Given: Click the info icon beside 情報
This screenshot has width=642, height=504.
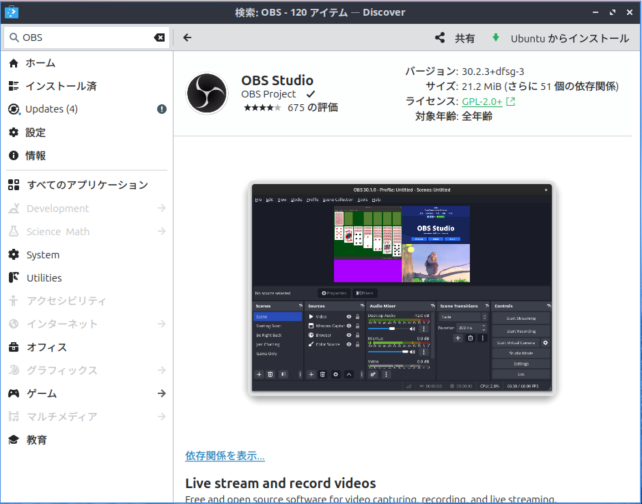Looking at the screenshot, I should coord(14,156).
